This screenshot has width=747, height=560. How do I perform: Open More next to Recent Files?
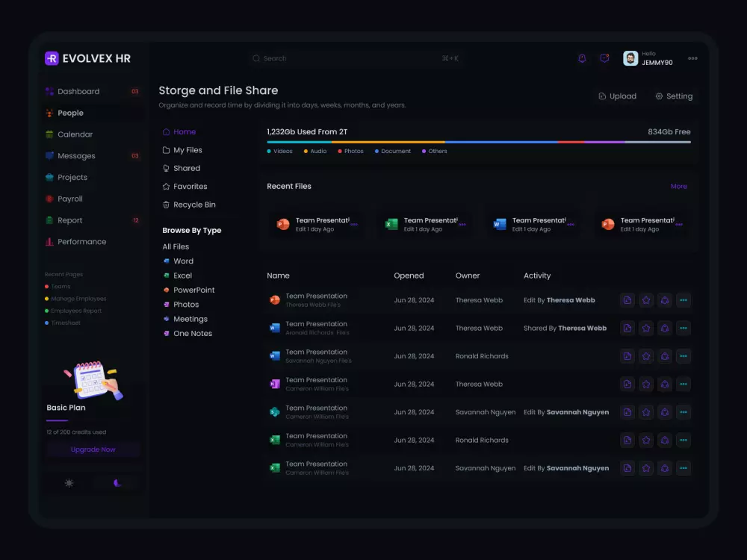click(x=678, y=186)
